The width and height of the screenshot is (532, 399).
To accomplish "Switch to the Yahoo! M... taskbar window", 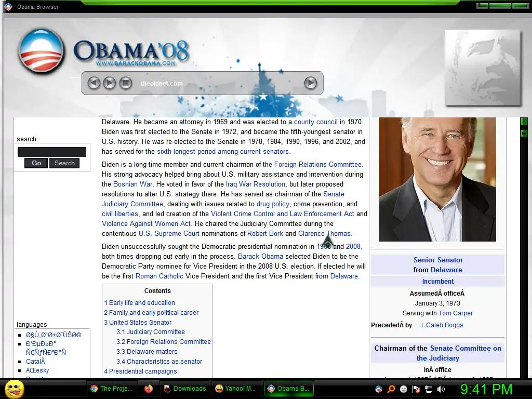I will [x=236, y=389].
